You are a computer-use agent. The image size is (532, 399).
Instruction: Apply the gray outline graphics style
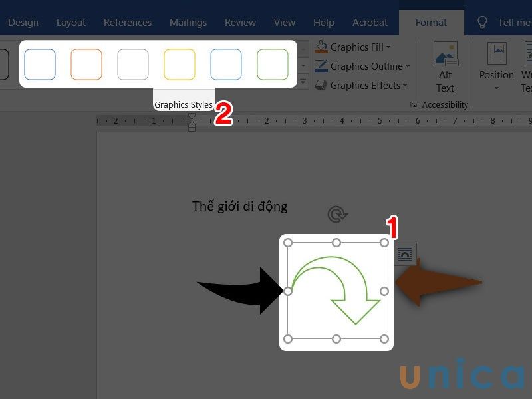[132, 64]
